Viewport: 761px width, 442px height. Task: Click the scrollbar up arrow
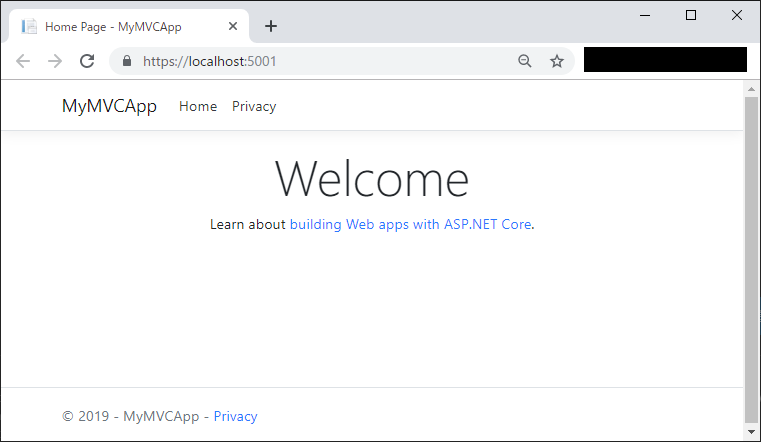[x=751, y=89]
